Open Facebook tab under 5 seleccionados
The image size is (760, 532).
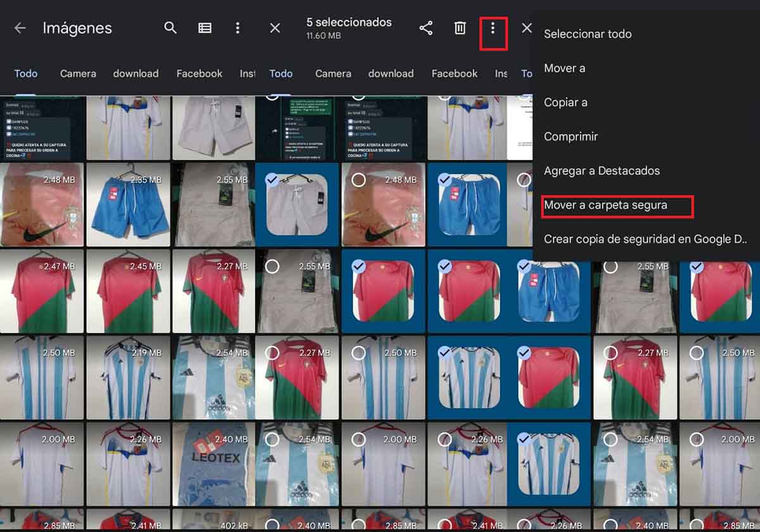(455, 73)
